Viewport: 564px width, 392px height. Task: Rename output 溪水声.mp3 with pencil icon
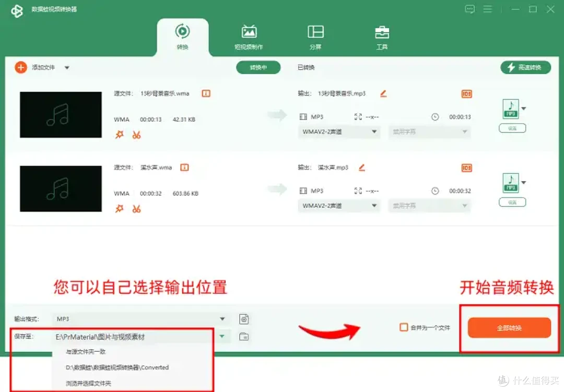coord(362,167)
